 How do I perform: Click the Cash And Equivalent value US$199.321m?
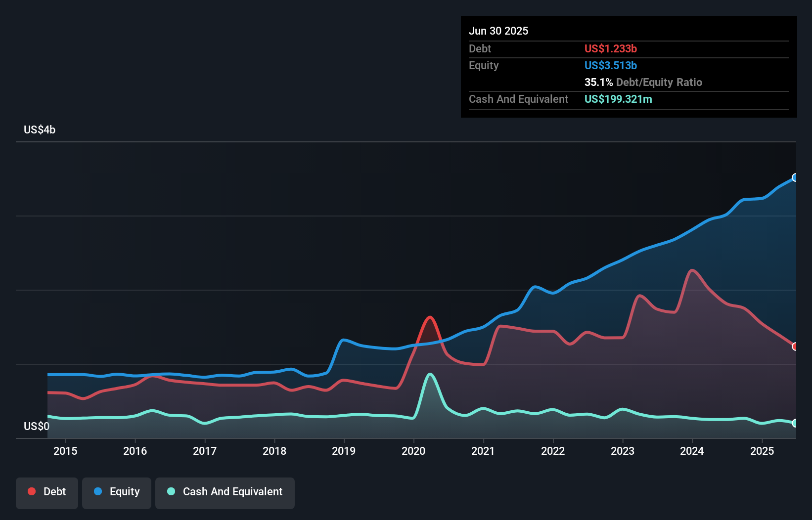pos(618,99)
